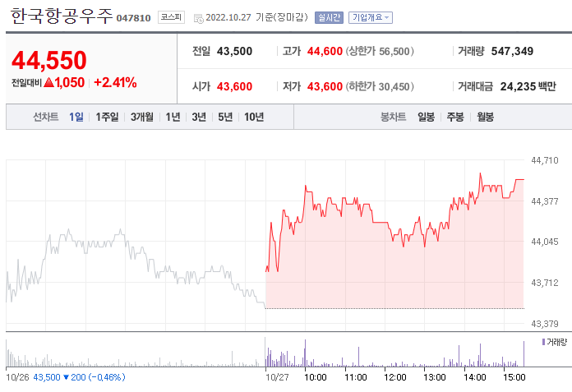Click the calendar icon beside the date
The height and width of the screenshot is (392, 572).
198,18
